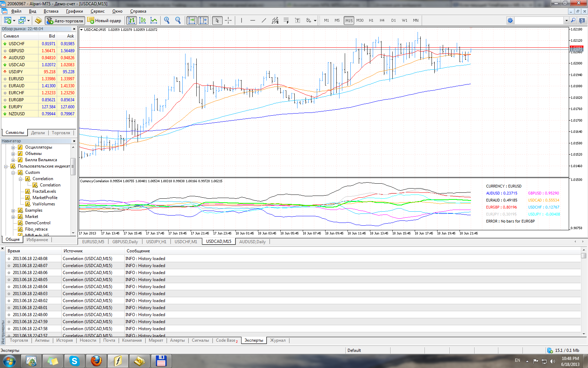The image size is (588, 368).
Task: Add a text label with the text tool
Action: [x=297, y=20]
